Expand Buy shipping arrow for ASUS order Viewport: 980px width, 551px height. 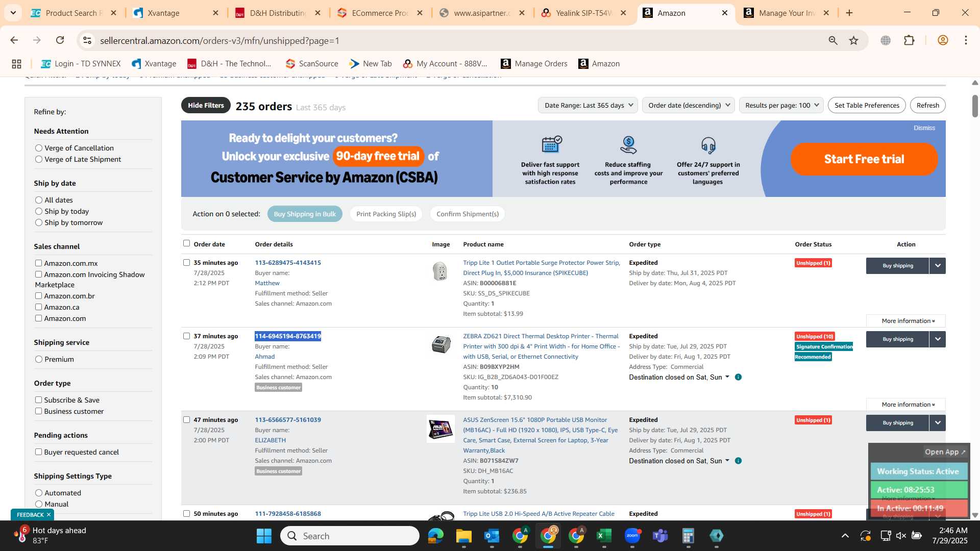938,423
